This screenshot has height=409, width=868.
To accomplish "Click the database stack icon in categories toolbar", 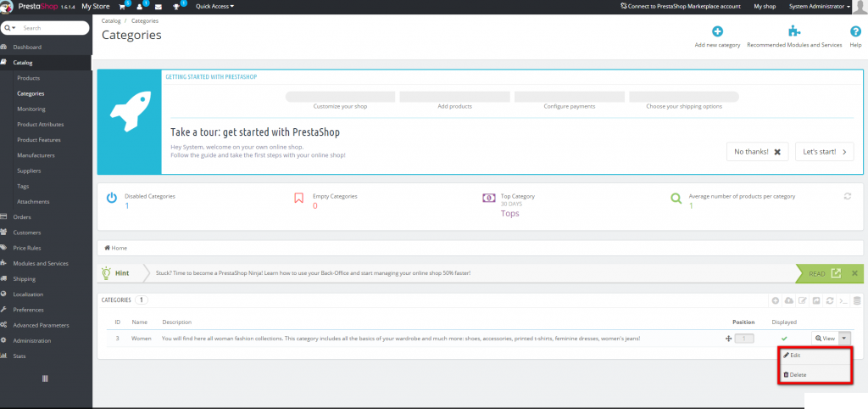I will tap(857, 301).
